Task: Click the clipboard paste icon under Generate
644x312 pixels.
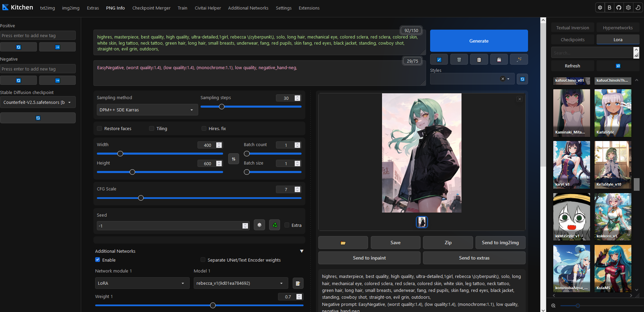Action: click(x=479, y=60)
